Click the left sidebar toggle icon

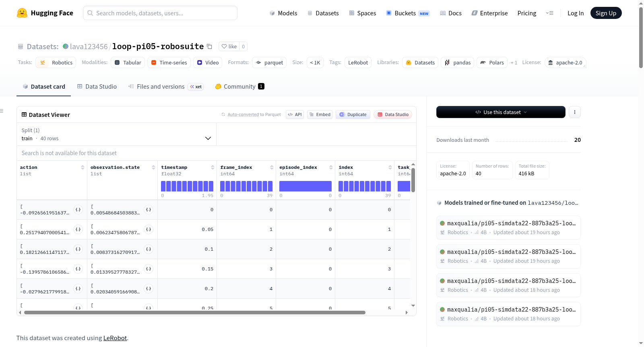2,111
